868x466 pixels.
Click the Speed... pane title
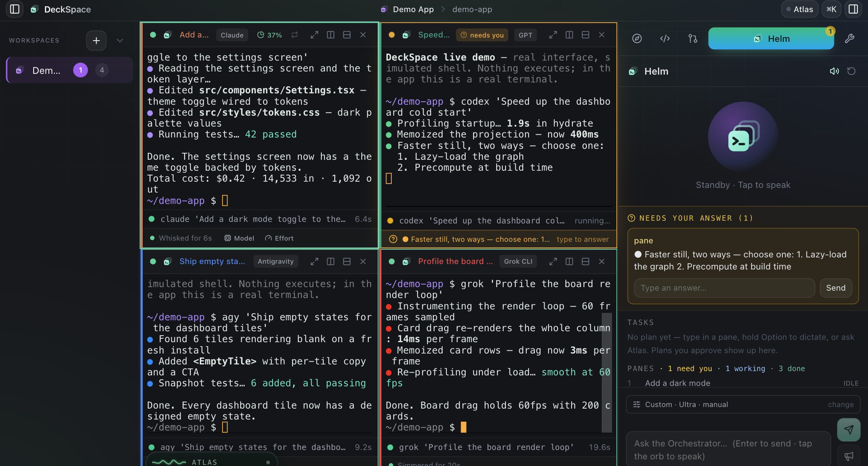(x=434, y=35)
